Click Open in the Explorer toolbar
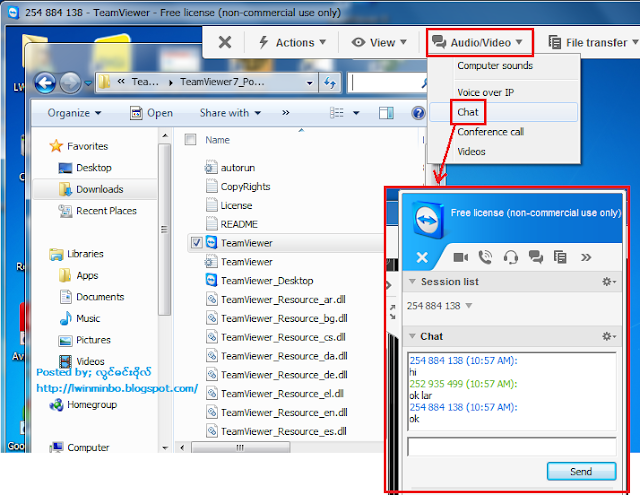Viewport: 640px width, 495px height. point(151,113)
